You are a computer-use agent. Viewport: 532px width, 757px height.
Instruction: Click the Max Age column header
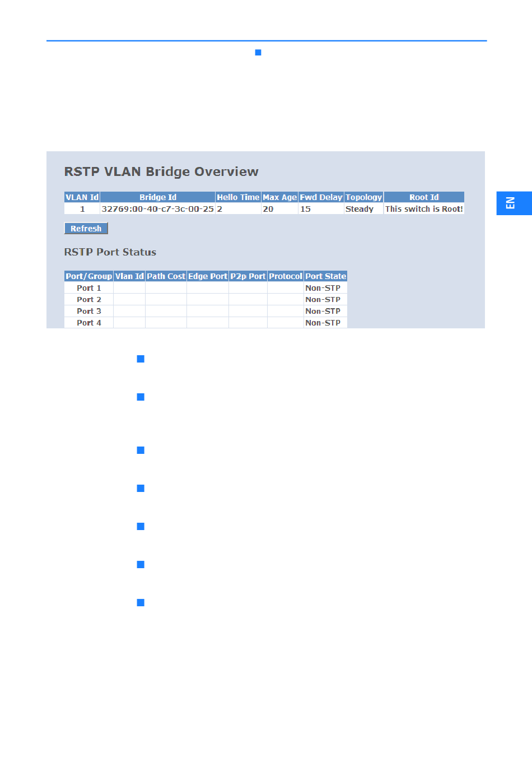(279, 197)
